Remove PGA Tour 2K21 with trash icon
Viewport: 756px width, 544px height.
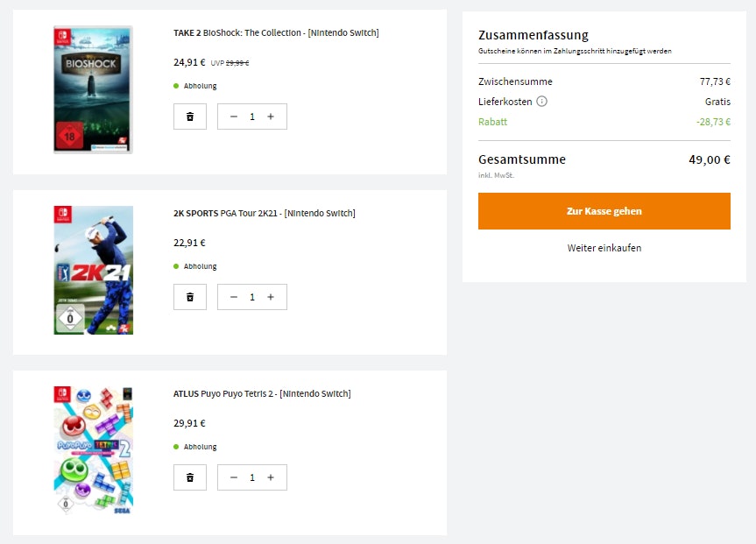pyautogui.click(x=190, y=297)
